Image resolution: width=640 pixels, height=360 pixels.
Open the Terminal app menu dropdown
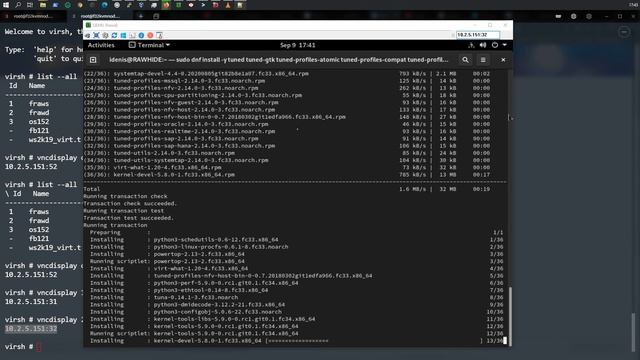pyautogui.click(x=149, y=45)
